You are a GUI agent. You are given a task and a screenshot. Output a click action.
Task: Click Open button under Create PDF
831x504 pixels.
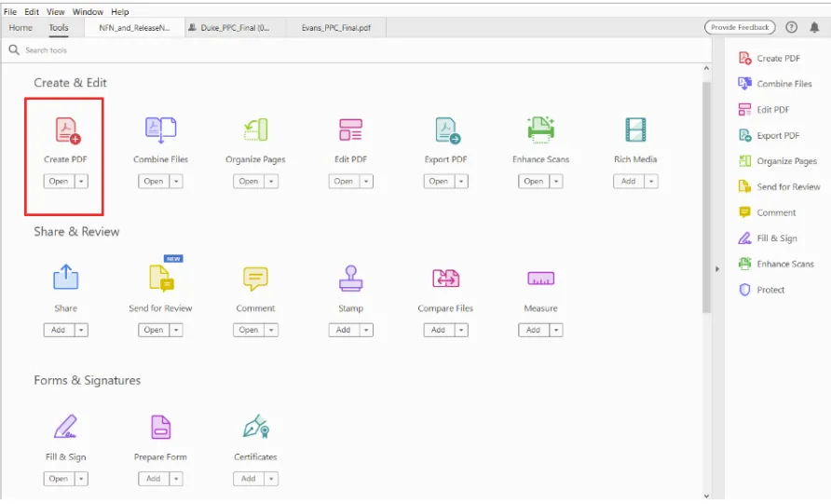point(59,182)
